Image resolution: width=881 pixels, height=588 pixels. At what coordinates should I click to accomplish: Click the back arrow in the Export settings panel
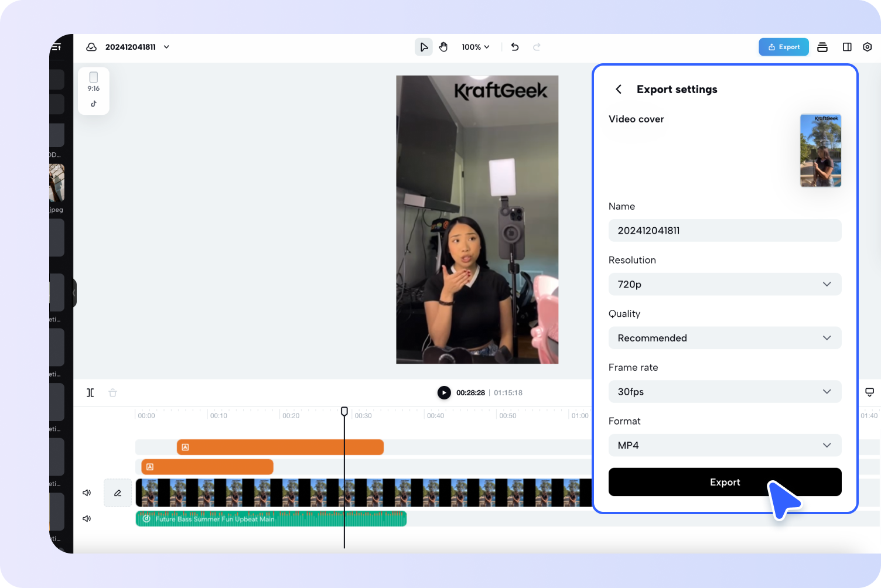coord(619,89)
